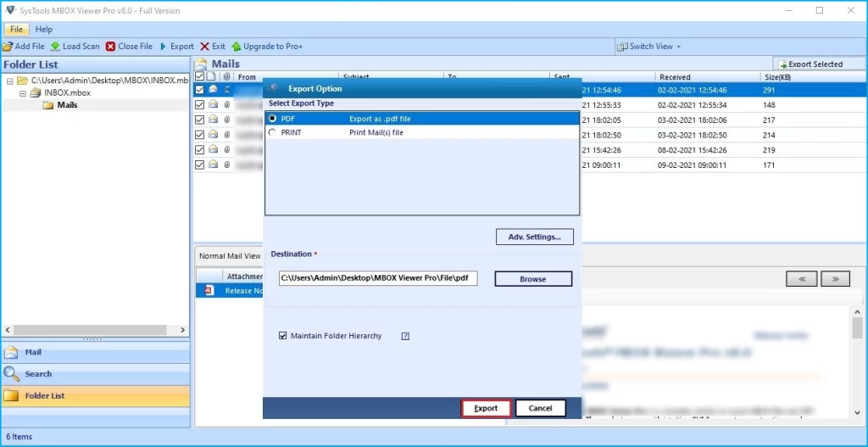Image resolution: width=868 pixels, height=447 pixels.
Task: Open the Help menu
Action: (x=44, y=30)
